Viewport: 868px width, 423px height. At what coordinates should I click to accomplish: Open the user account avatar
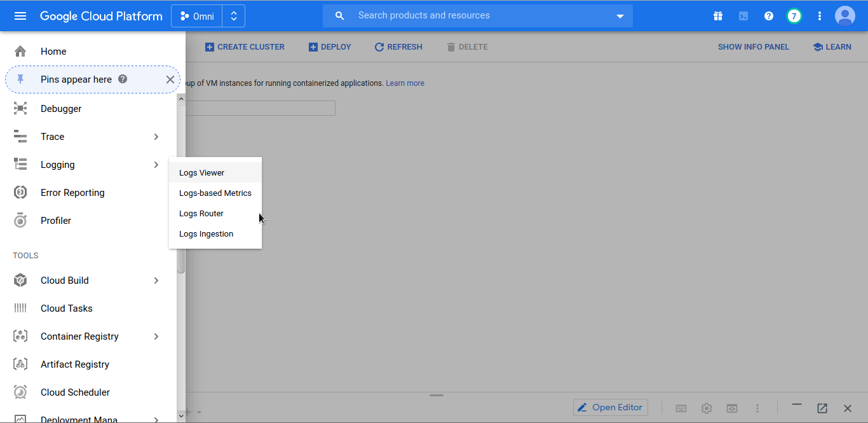pyautogui.click(x=845, y=16)
